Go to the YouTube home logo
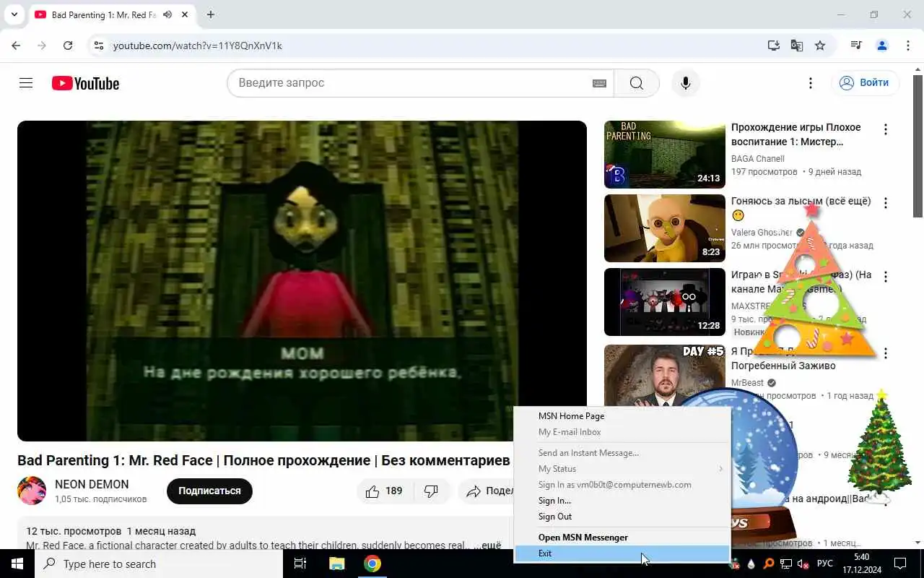This screenshot has height=578, width=924. (85, 83)
